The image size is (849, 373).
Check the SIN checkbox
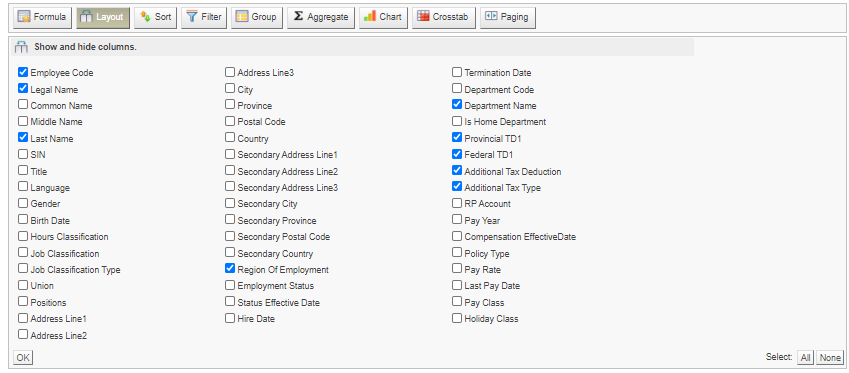[23, 154]
